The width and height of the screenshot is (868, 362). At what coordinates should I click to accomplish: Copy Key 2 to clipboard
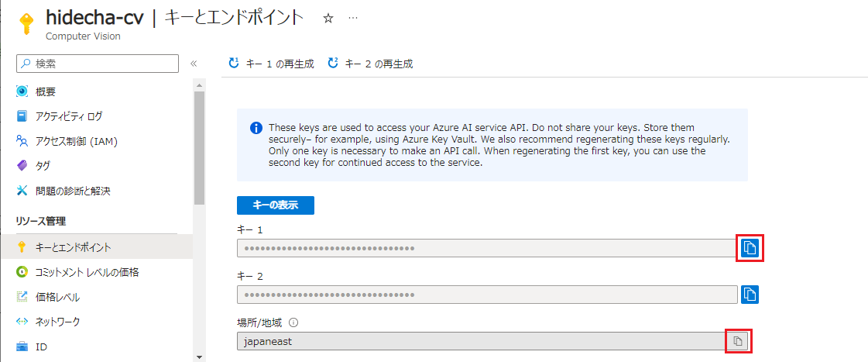[x=750, y=295]
